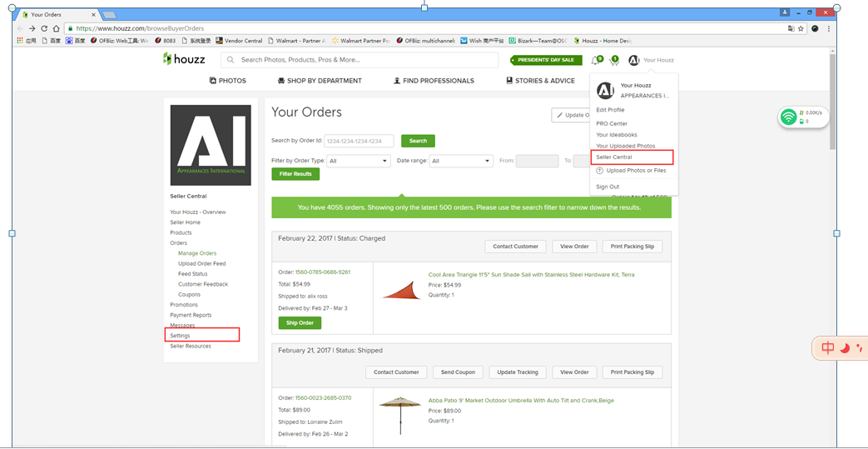Select Seller Central in the dropdown
Screen dimensions: 868x449
(614, 157)
